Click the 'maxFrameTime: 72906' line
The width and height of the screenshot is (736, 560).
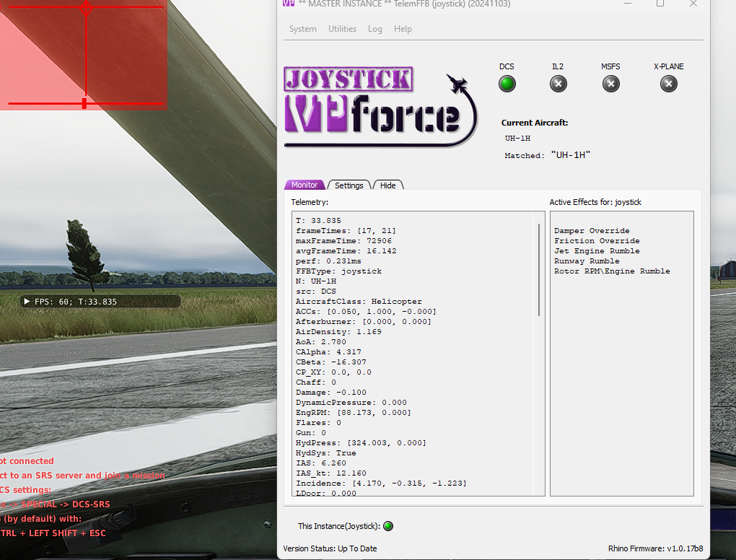coord(343,241)
